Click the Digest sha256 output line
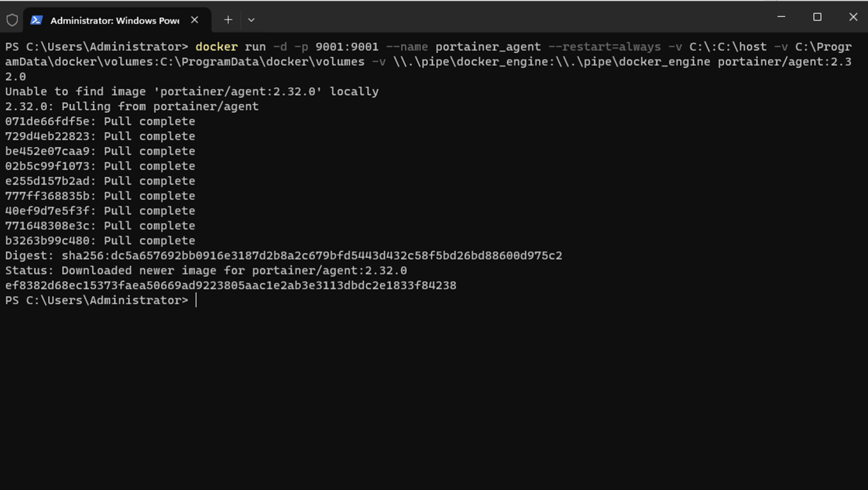The image size is (868, 490). pos(284,256)
